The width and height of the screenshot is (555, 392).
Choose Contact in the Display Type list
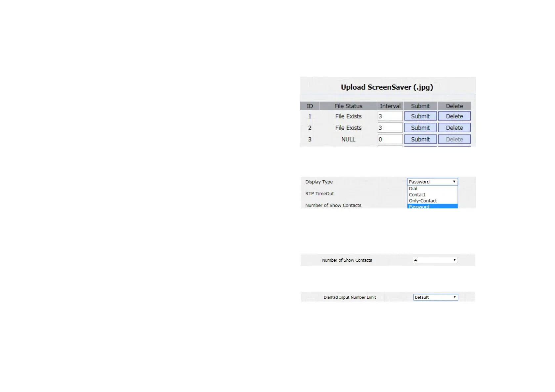click(432, 195)
